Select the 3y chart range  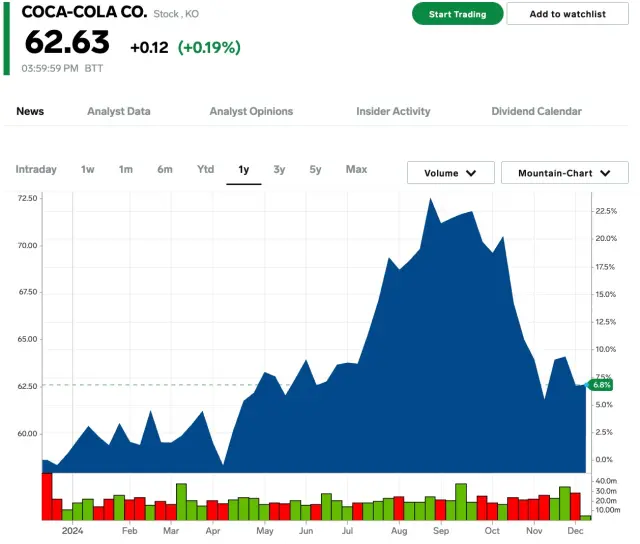click(x=279, y=169)
